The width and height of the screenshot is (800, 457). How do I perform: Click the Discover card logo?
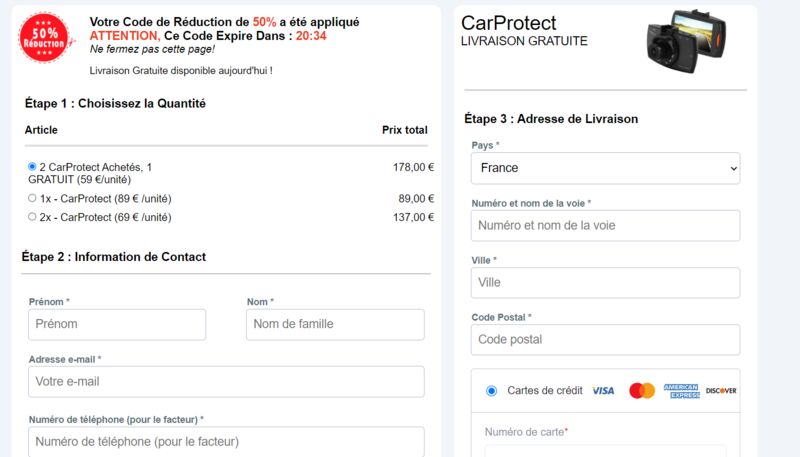721,391
